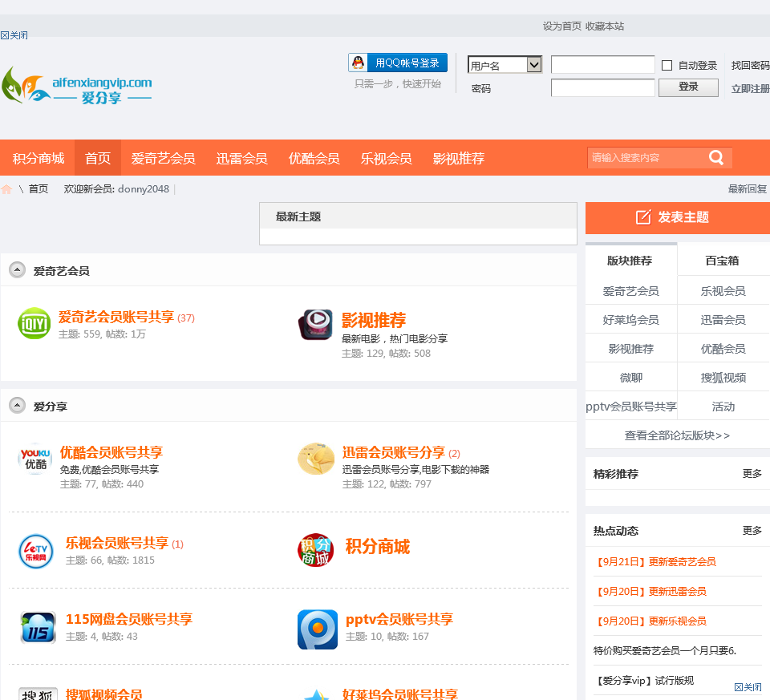Enable the 自动登录 checkbox

pyautogui.click(x=667, y=65)
